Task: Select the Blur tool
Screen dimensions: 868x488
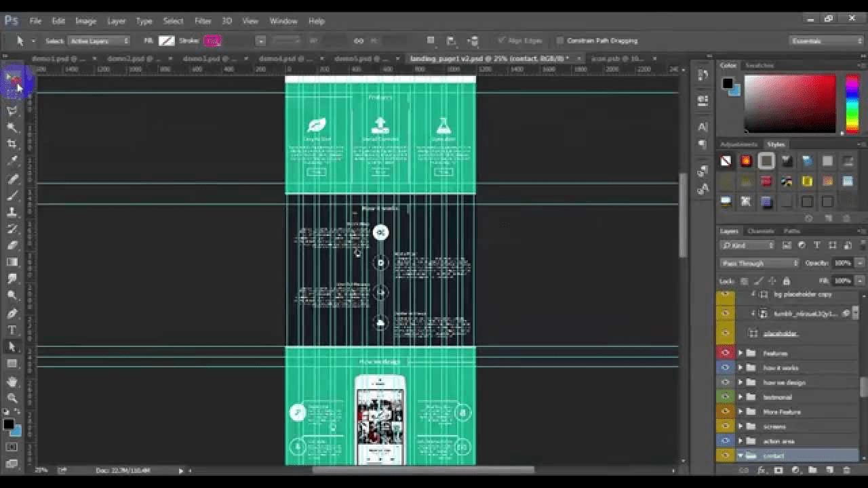Action: 12,279
